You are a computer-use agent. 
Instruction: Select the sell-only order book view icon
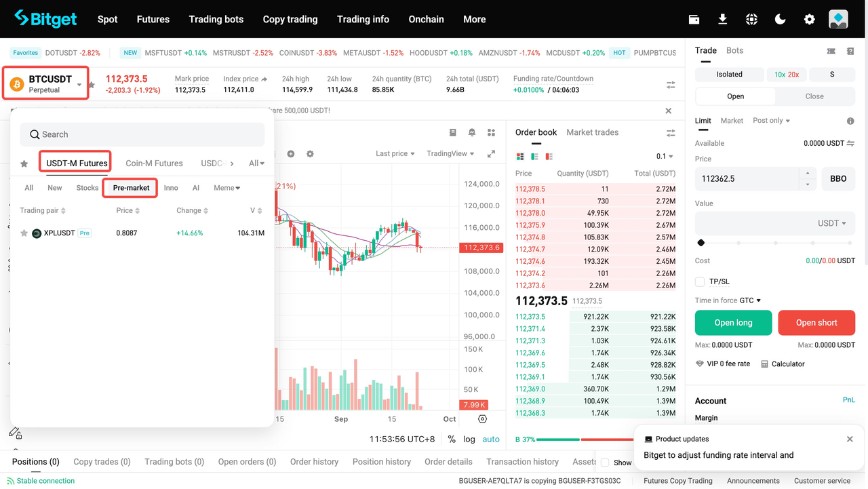(x=548, y=156)
